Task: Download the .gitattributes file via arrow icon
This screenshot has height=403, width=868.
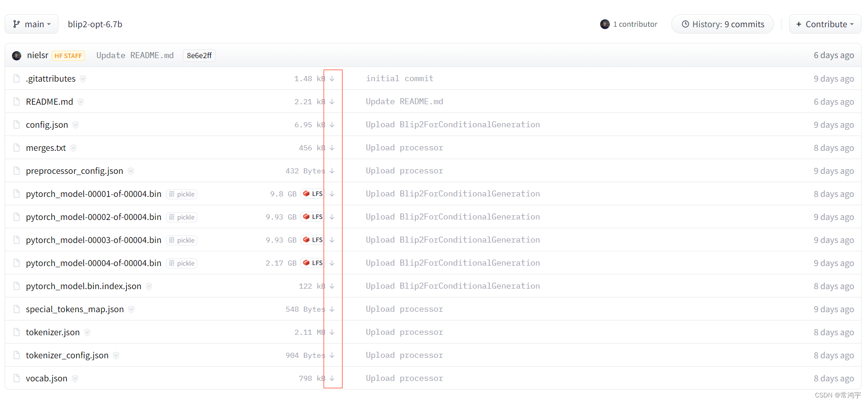Action: point(332,78)
